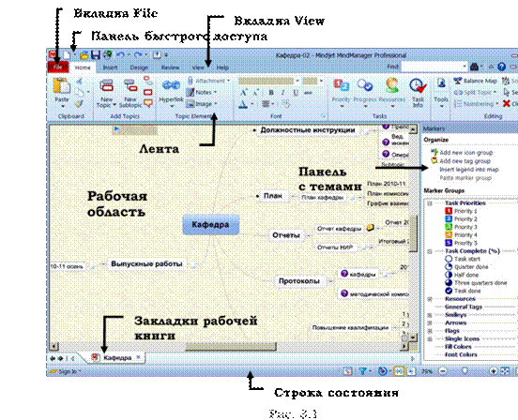The width and height of the screenshot is (518, 420).
Task: Click the Save icon in quick access toolbar
Action: click(x=96, y=54)
